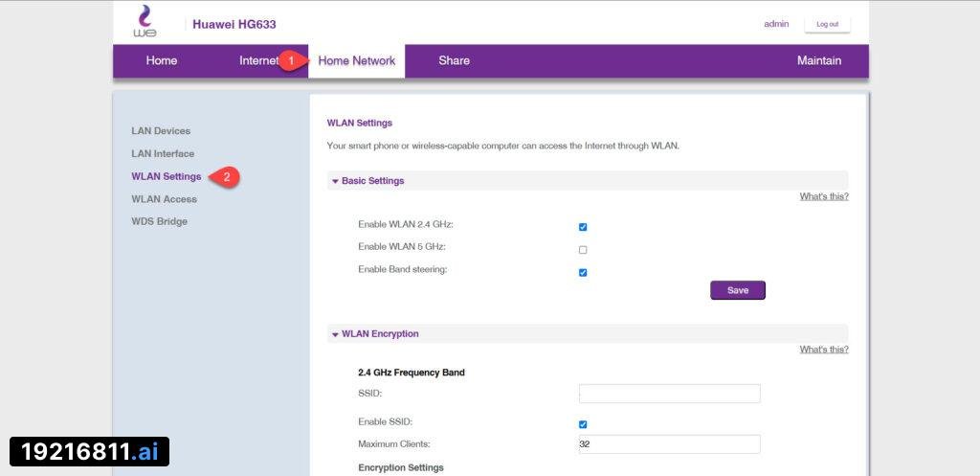The height and width of the screenshot is (476, 980).
Task: Click the WE logo icon
Action: (x=145, y=21)
